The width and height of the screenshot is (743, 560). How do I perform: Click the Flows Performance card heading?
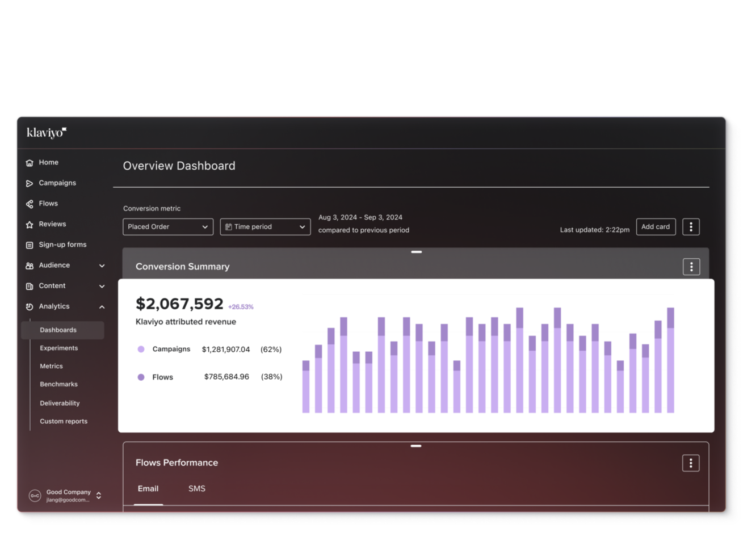point(177,462)
